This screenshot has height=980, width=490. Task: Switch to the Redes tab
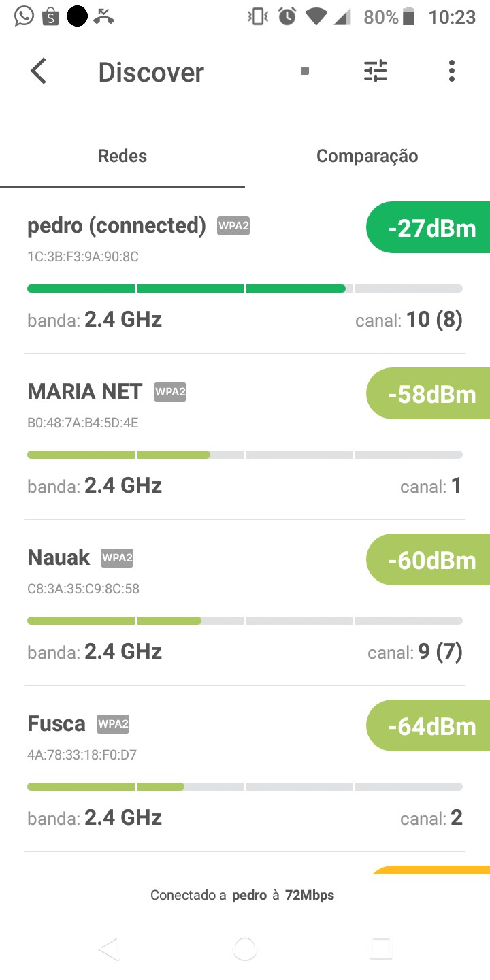coord(122,157)
